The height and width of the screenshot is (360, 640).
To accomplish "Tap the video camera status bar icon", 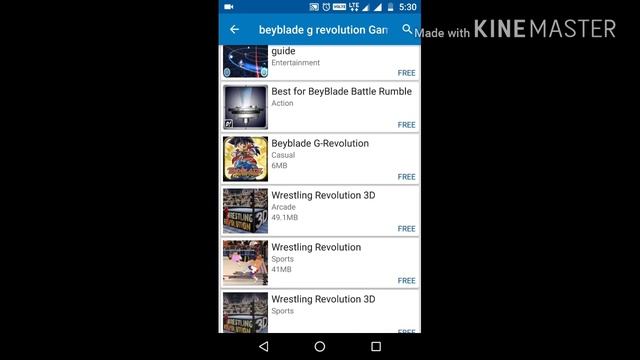I will (229, 7).
